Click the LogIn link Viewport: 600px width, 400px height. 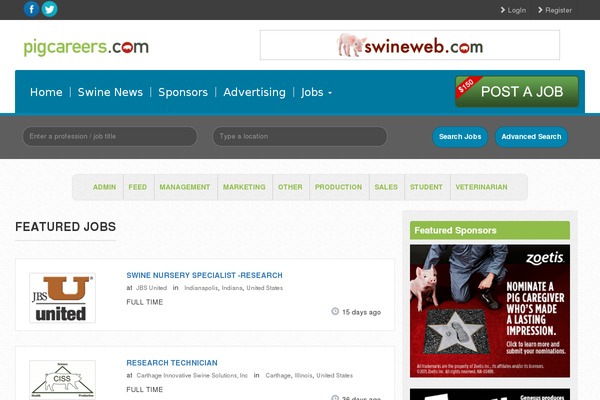coord(513,10)
